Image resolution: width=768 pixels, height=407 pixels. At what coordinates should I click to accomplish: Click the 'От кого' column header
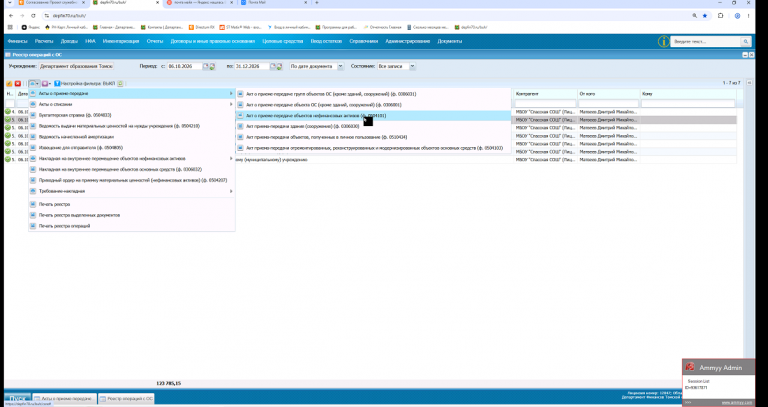pos(609,94)
